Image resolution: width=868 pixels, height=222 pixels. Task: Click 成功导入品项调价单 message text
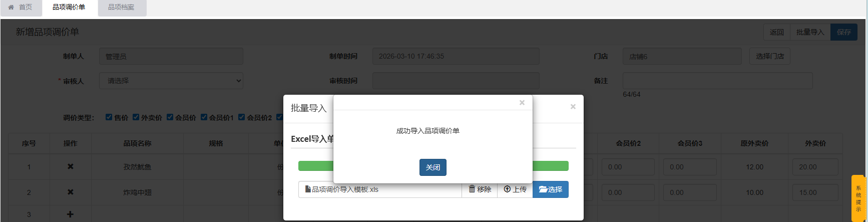(x=427, y=131)
